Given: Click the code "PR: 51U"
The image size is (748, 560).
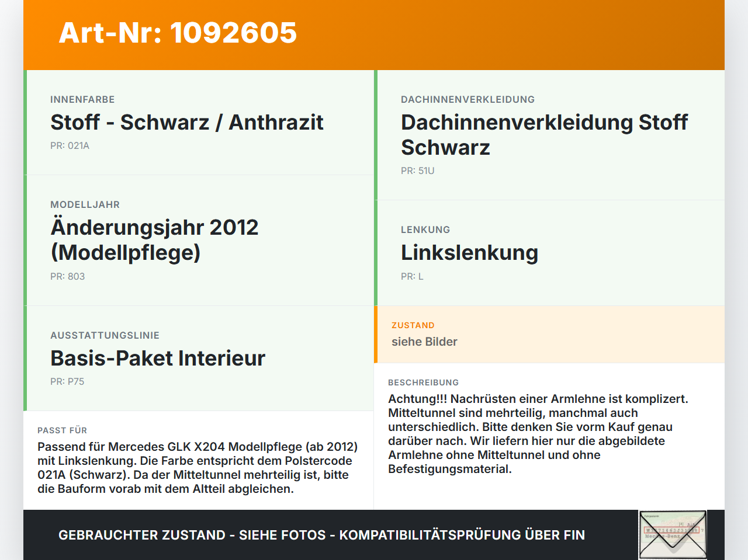Looking at the screenshot, I should click(417, 171).
